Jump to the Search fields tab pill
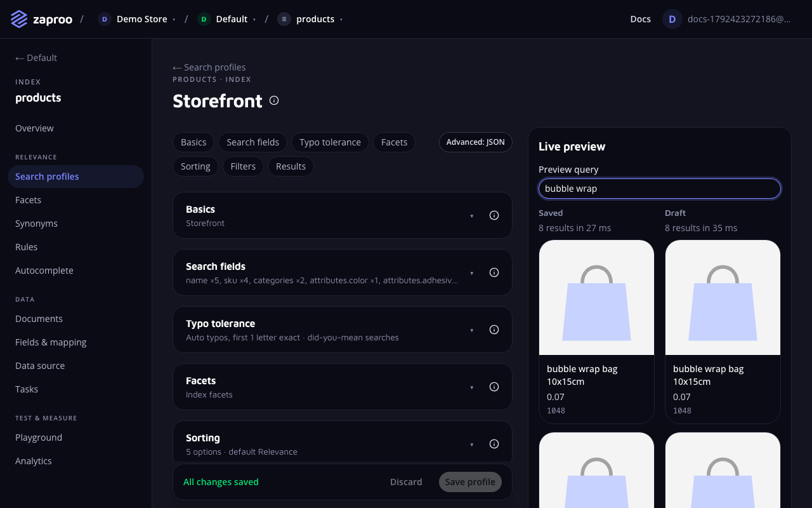Screen dimensions: 812x508 [253, 142]
